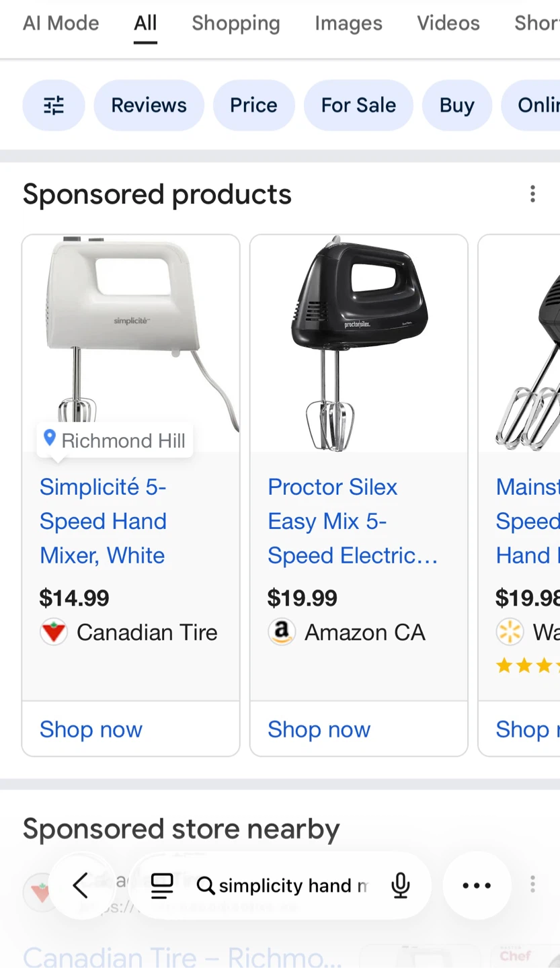Select the Buy filter chip
The width and height of the screenshot is (560, 968).
point(456,106)
